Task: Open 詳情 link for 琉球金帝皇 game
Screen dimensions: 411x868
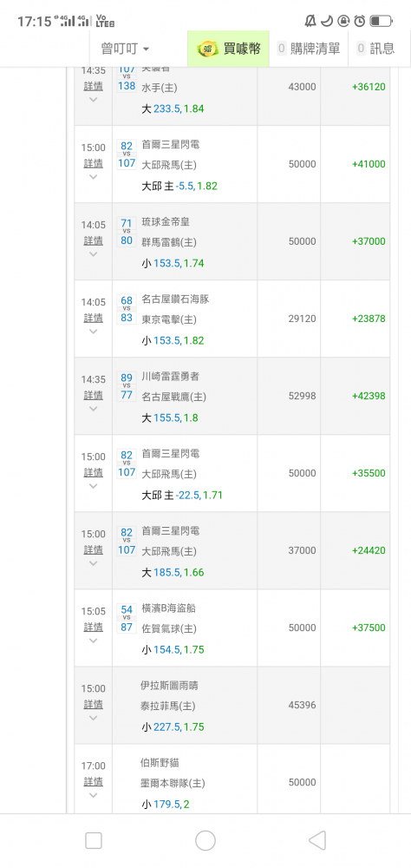Action: tap(93, 240)
